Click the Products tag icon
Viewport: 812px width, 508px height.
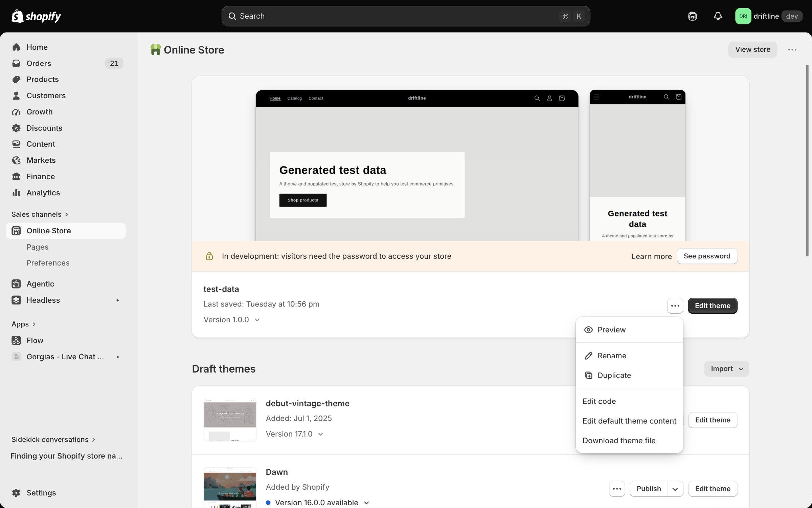coord(16,79)
